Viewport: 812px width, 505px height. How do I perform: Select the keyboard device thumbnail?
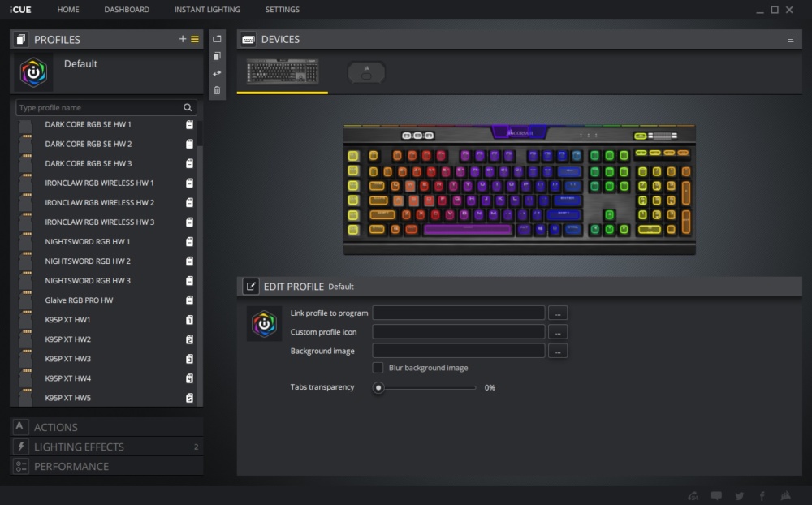(x=283, y=71)
